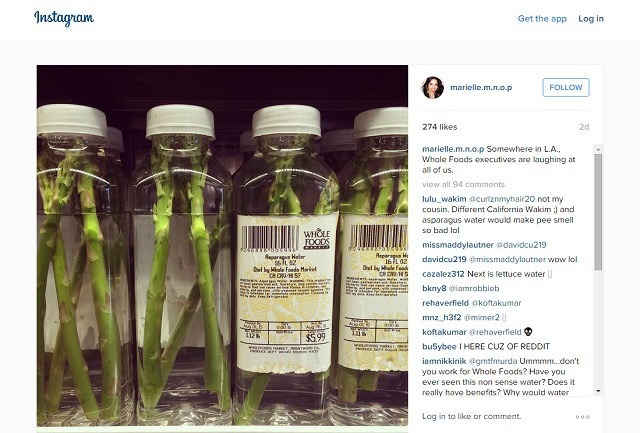
Task: Click the comments scroll up arrow
Action: 598,149
